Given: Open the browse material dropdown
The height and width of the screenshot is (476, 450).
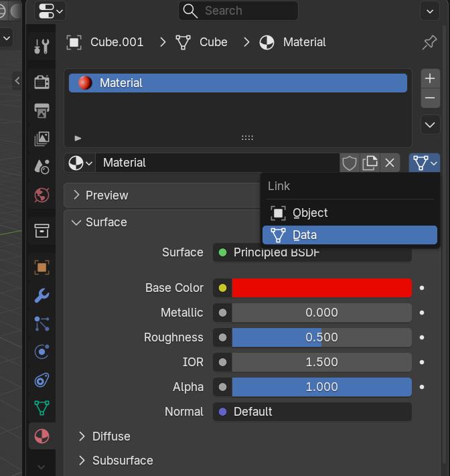Looking at the screenshot, I should pos(80,163).
